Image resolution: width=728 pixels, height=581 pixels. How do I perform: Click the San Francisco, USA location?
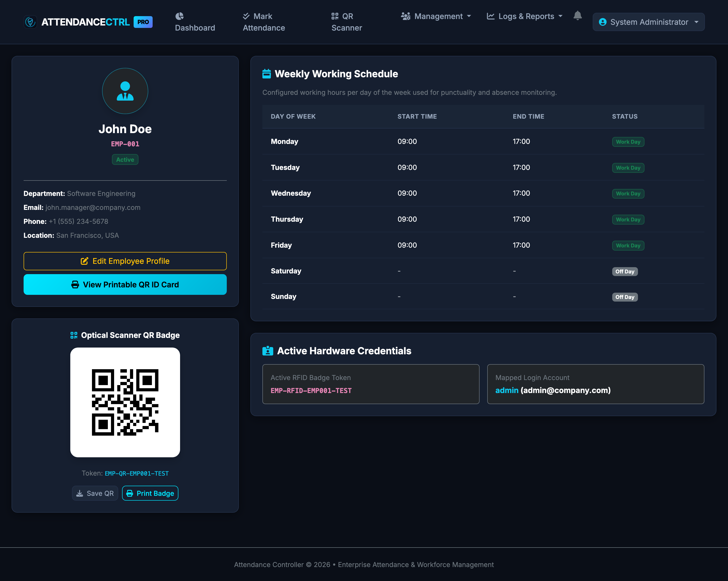point(87,235)
